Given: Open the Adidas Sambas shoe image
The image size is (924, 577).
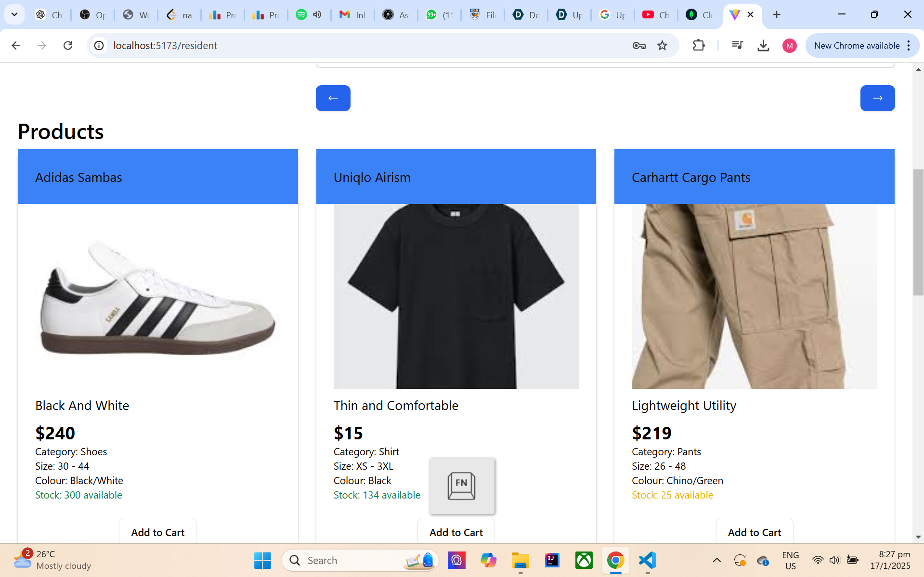Looking at the screenshot, I should (157, 296).
